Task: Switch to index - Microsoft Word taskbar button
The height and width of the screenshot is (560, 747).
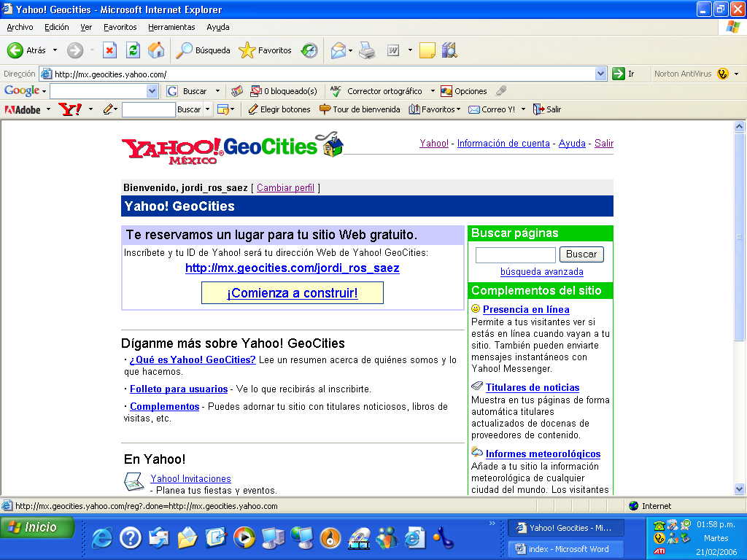Action: [x=565, y=549]
